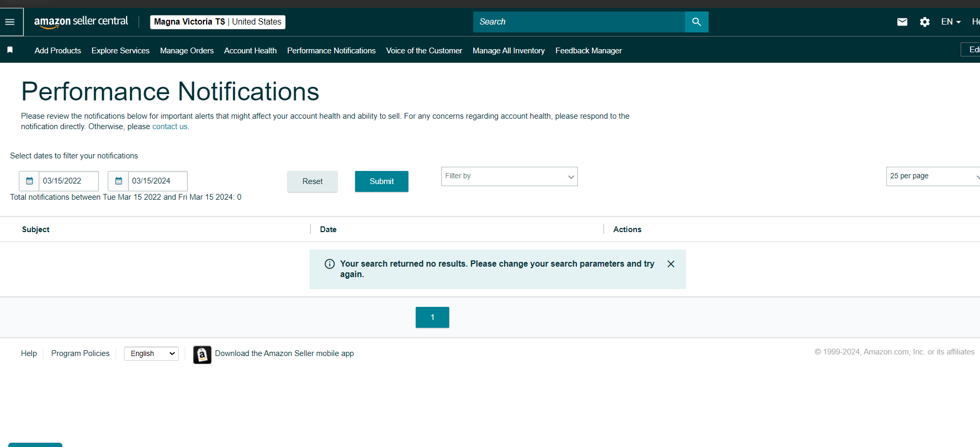Open Performance Notifications nav item
Screen dimensions: 980x447
(x=331, y=51)
